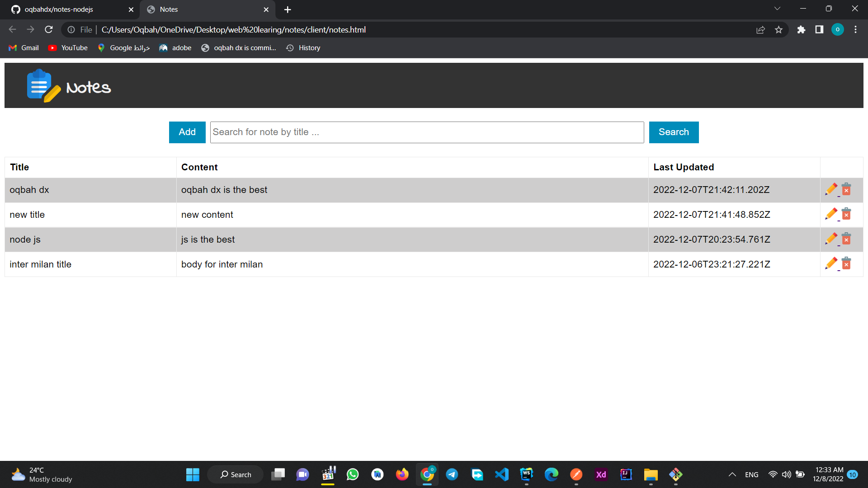This screenshot has width=868, height=488.
Task: Open the Chrome three-dot menu
Action: (x=855, y=29)
